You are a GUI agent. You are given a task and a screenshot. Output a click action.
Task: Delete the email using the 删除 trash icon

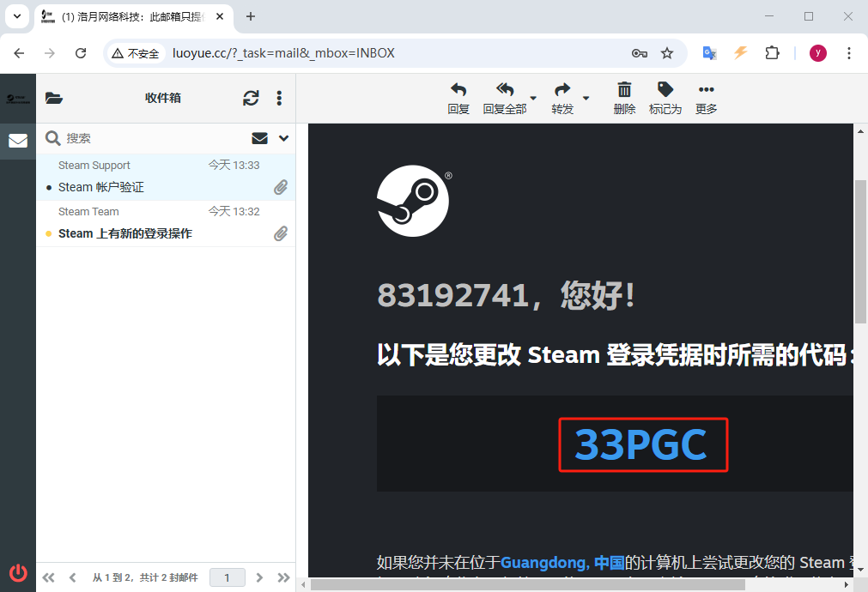point(624,91)
